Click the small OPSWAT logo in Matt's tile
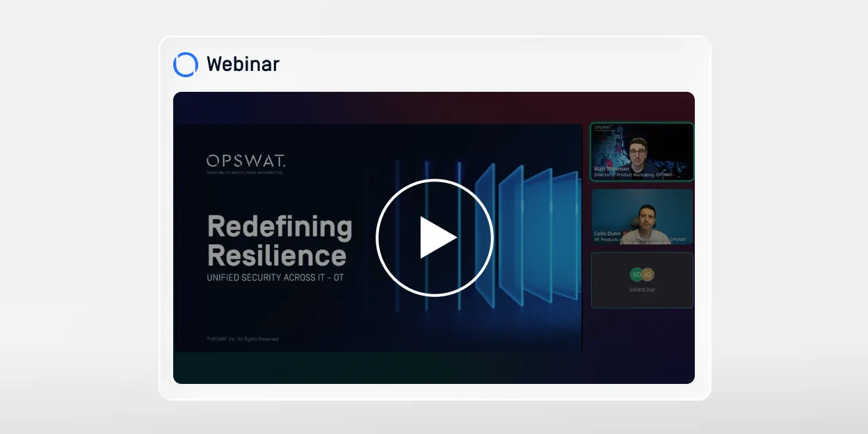Screen dimensions: 868x434 [603, 128]
